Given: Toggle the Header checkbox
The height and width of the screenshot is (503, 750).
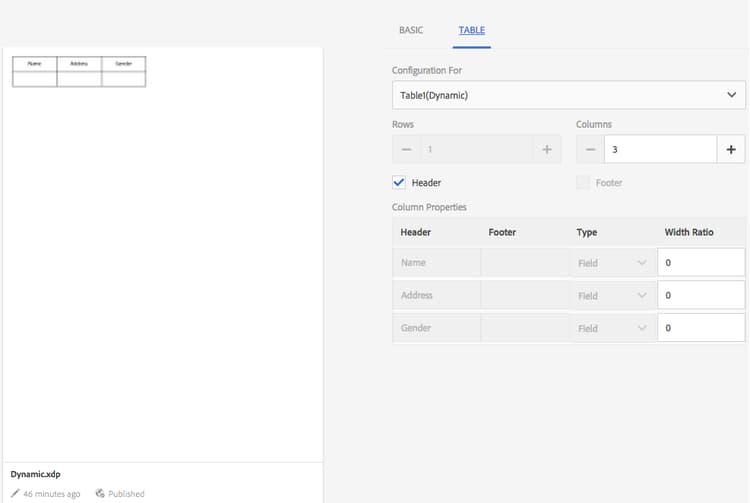Looking at the screenshot, I should pos(399,183).
